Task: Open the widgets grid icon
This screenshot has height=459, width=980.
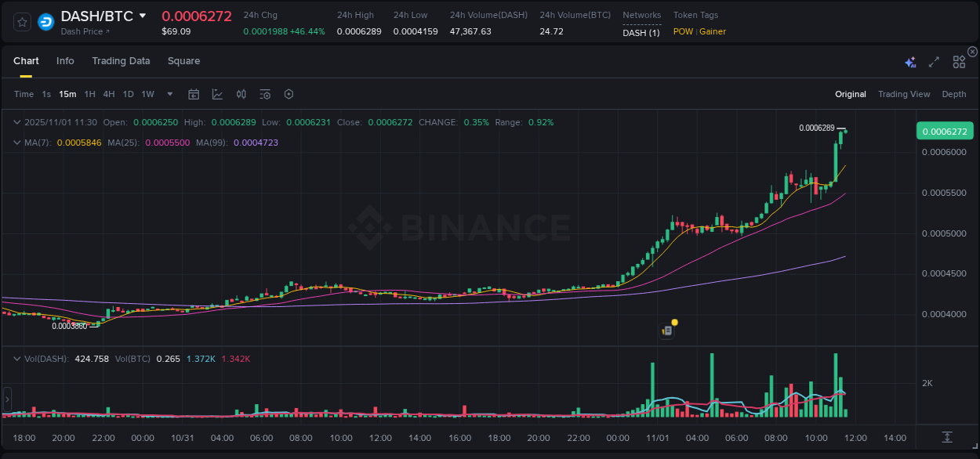Action: [x=959, y=61]
